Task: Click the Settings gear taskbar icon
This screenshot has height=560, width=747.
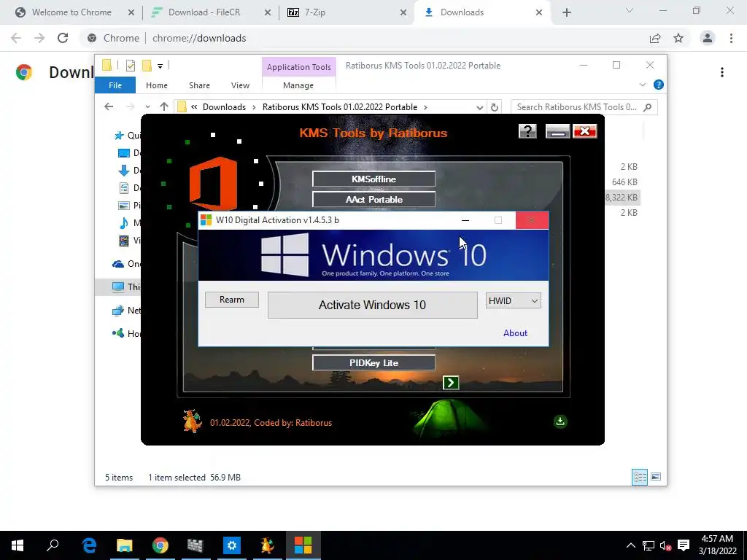Action: [x=231, y=545]
